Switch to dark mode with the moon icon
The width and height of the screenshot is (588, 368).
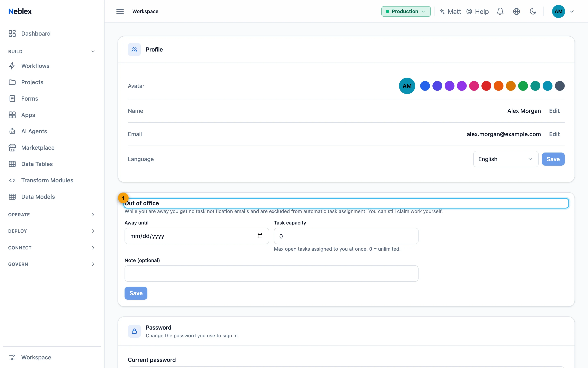[533, 11]
